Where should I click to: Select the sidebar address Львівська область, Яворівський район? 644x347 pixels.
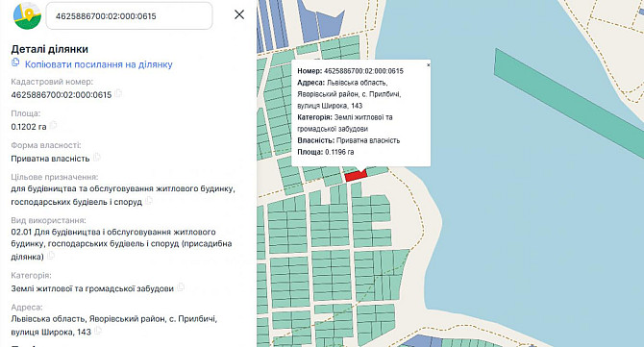114,325
